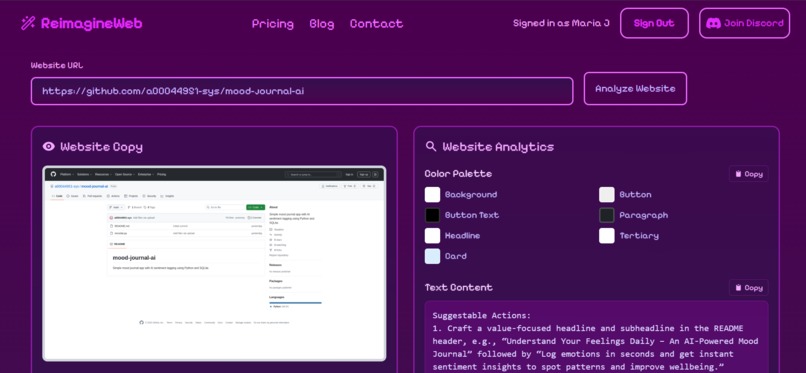
Task: Select the Paragraph color swatch
Action: [x=607, y=215]
